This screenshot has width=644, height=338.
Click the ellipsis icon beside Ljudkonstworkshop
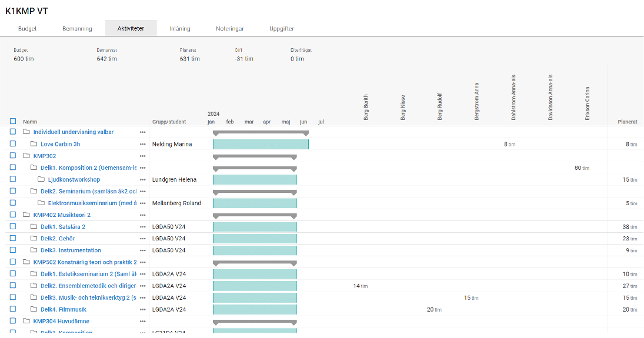[142, 179]
